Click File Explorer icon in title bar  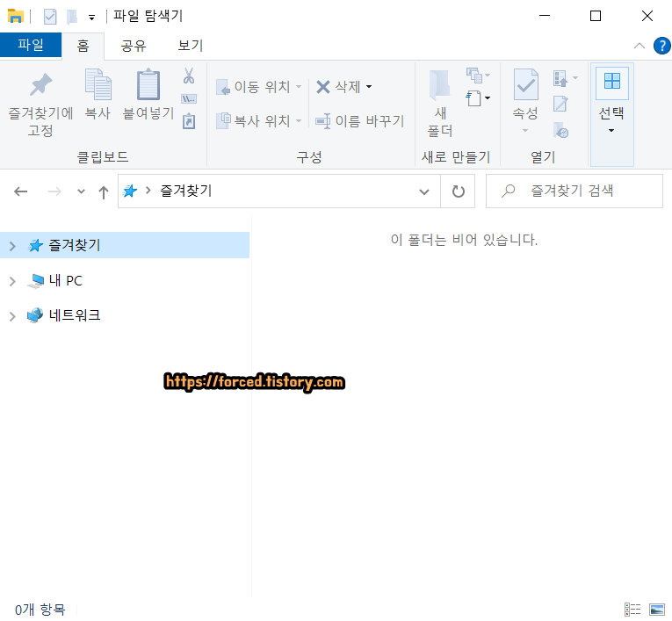pos(16,17)
